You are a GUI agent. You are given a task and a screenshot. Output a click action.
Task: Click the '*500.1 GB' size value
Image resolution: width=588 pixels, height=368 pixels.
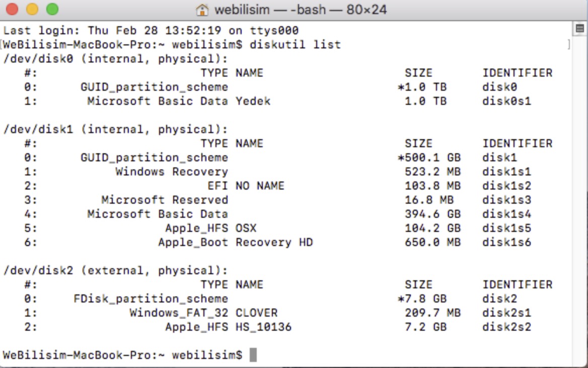tap(429, 158)
